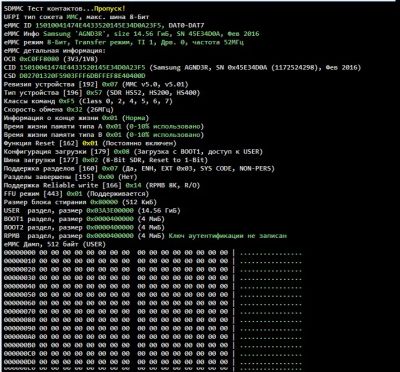400x372 pixels.
Task: Click hex dump offset 000000C0
Action: 19,353
